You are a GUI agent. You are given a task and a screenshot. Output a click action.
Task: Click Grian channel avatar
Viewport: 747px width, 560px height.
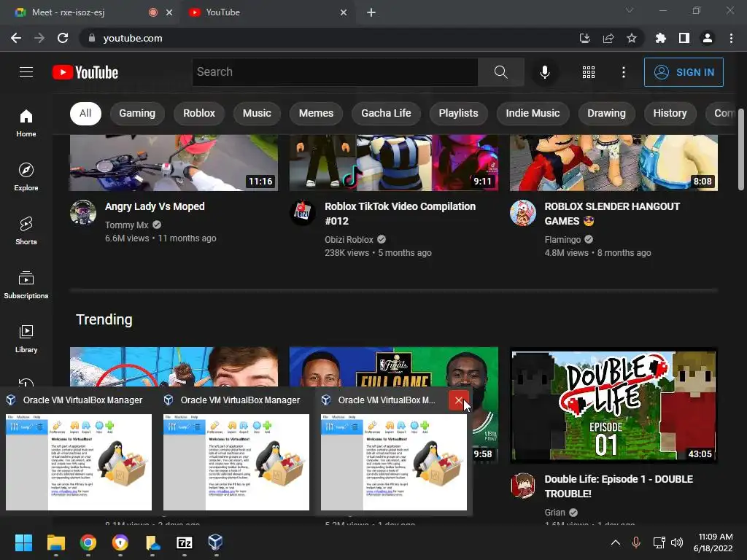coord(522,485)
